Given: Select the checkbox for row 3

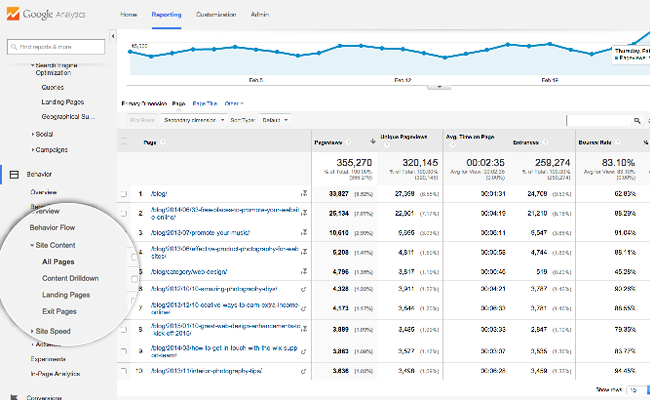Looking at the screenshot, I should click(124, 232).
